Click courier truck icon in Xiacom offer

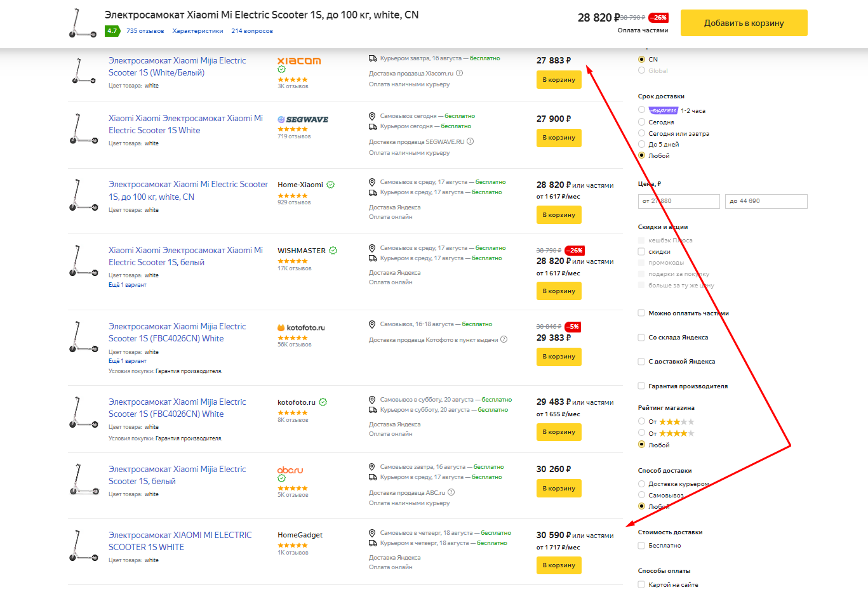tap(373, 58)
